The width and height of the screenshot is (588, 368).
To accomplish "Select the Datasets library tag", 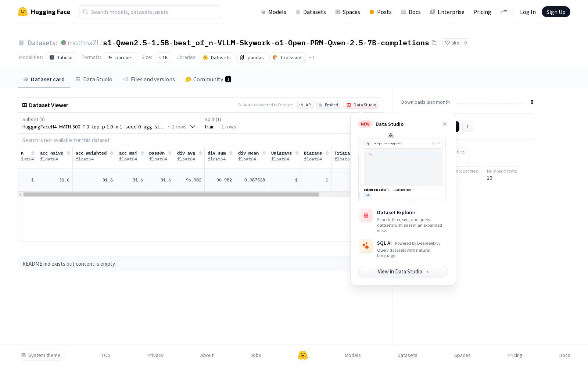I will [217, 57].
